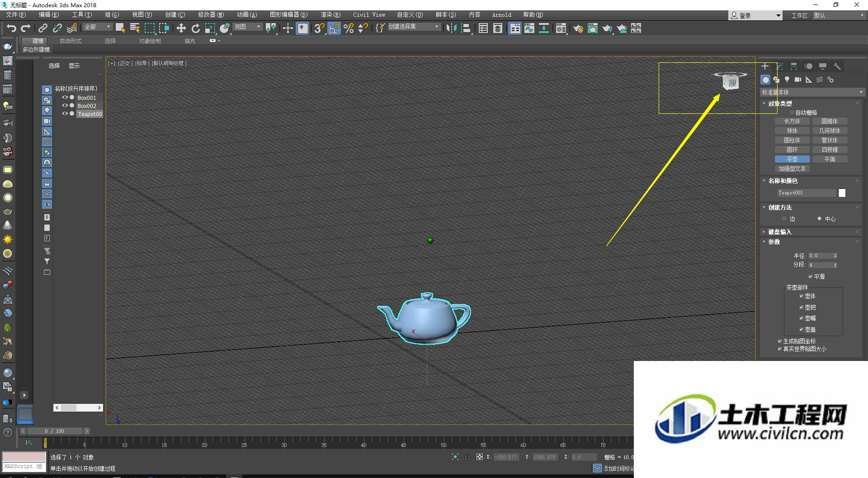Viewport: 868px width, 478px height.
Task: Open the Civil View menu
Action: click(x=369, y=15)
